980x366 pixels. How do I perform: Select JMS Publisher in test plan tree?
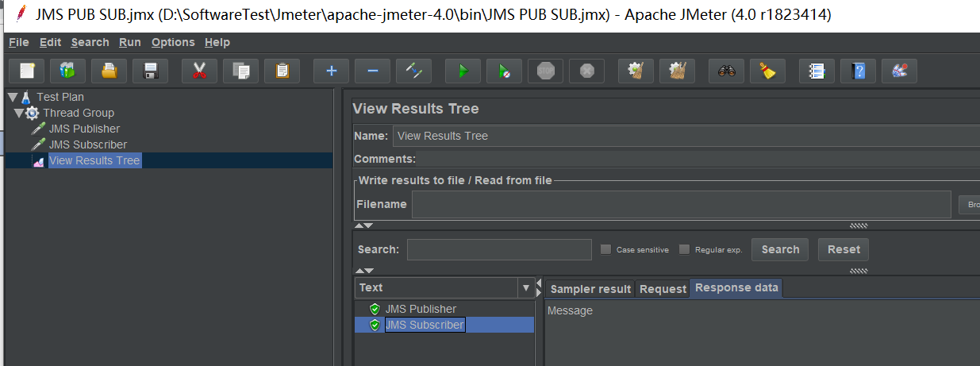click(x=84, y=129)
